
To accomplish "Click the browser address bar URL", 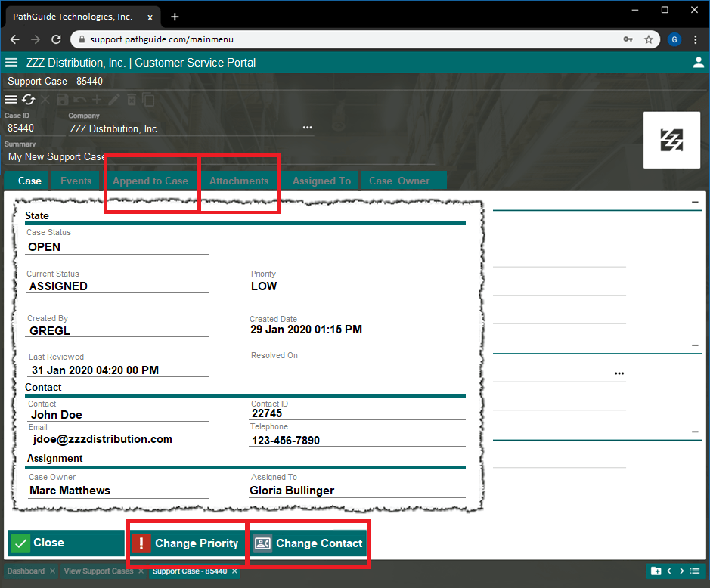I will coord(162,39).
